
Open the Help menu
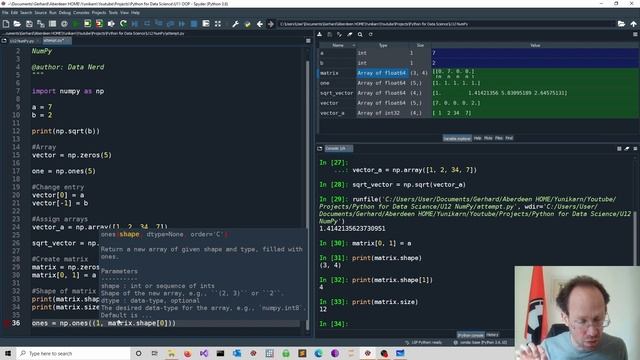click(x=135, y=13)
